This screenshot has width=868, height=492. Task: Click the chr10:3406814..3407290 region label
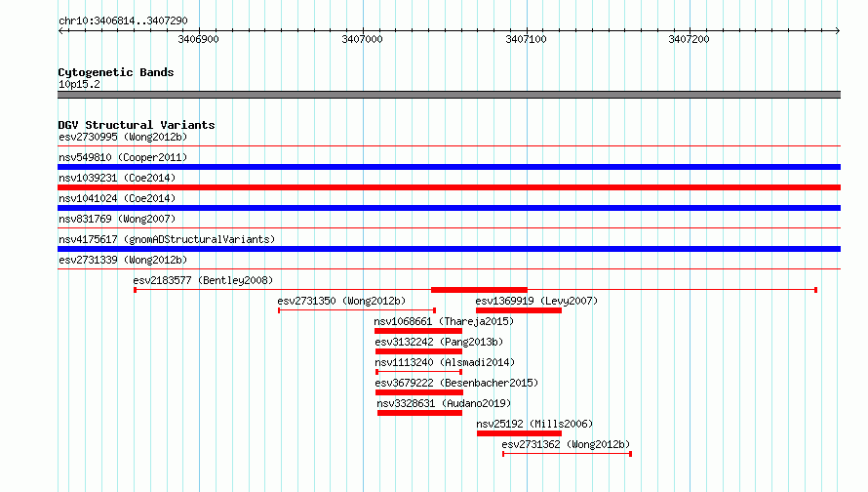point(123,21)
